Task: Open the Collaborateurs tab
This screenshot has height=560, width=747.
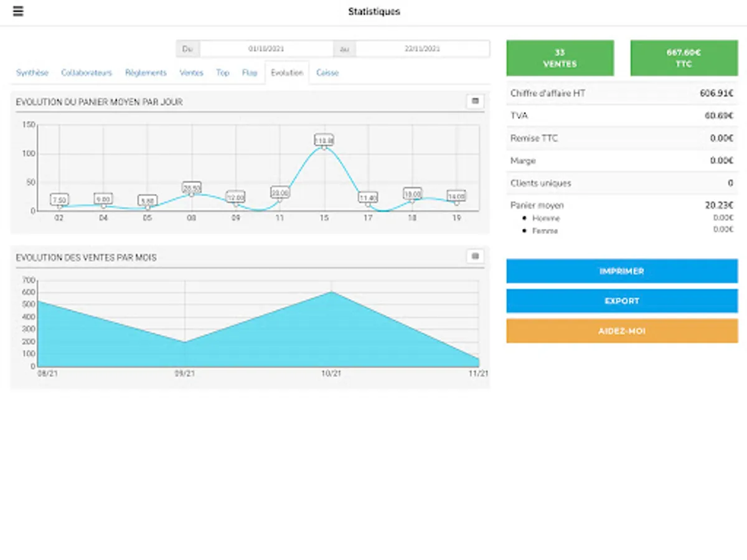Action: [x=87, y=73]
